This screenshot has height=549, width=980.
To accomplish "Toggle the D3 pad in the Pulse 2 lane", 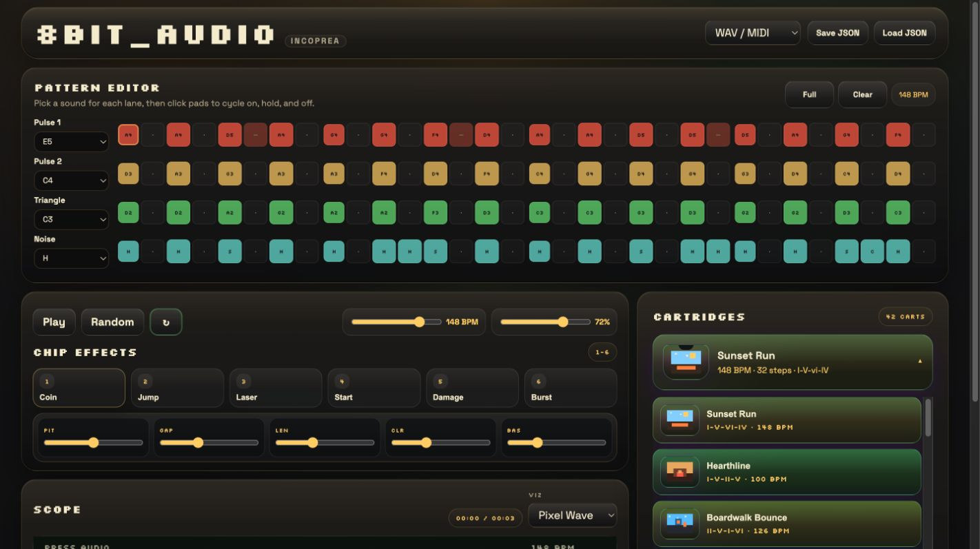I will pos(128,174).
